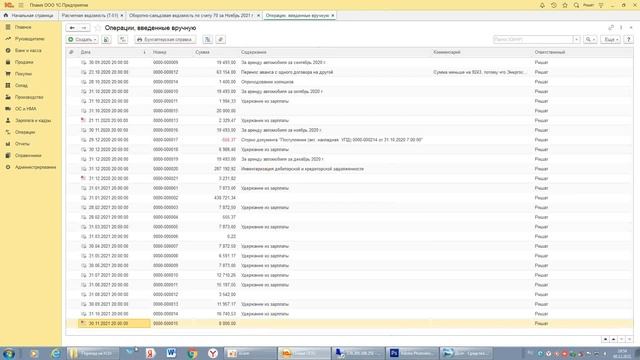This screenshot has width=640, height=360.
Task: Print the Бухгалтерская справка
Action: click(x=165, y=40)
